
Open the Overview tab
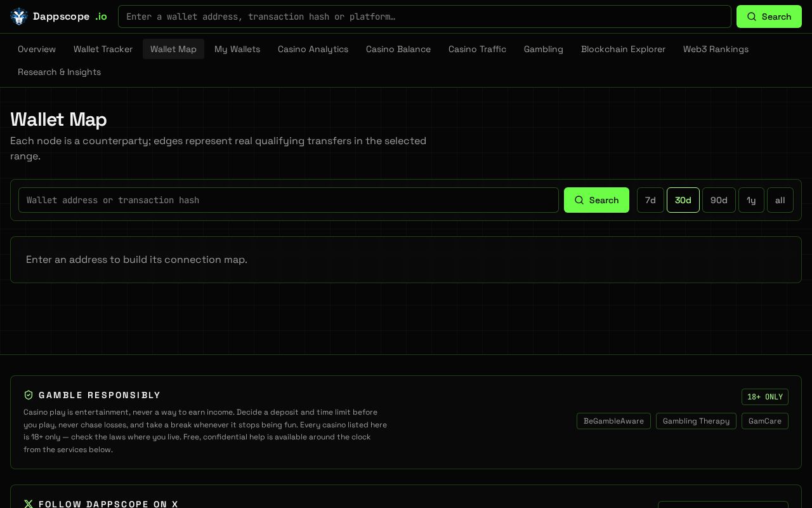pyautogui.click(x=37, y=49)
